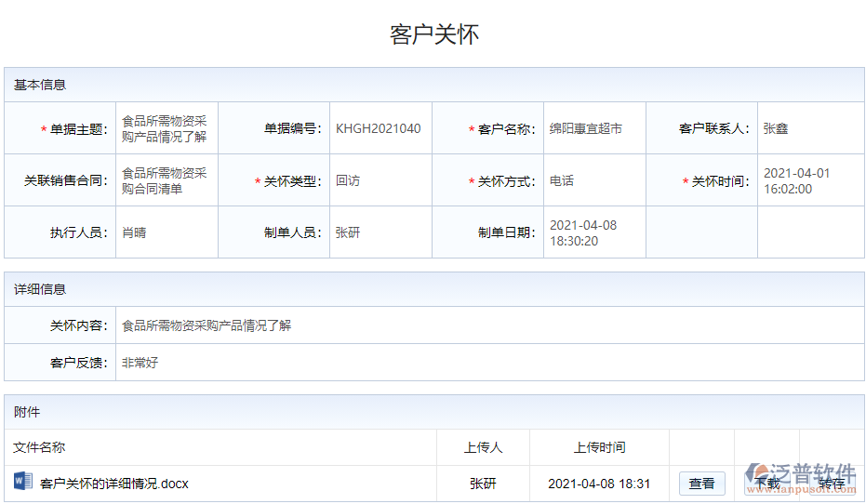Click the Word document icon of the attachment
Image resolution: width=866 pixels, height=504 pixels.
pyautogui.click(x=22, y=482)
